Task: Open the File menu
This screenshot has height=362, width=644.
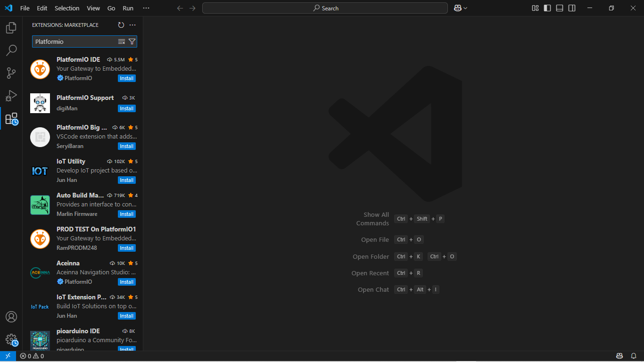Action: click(25, 8)
